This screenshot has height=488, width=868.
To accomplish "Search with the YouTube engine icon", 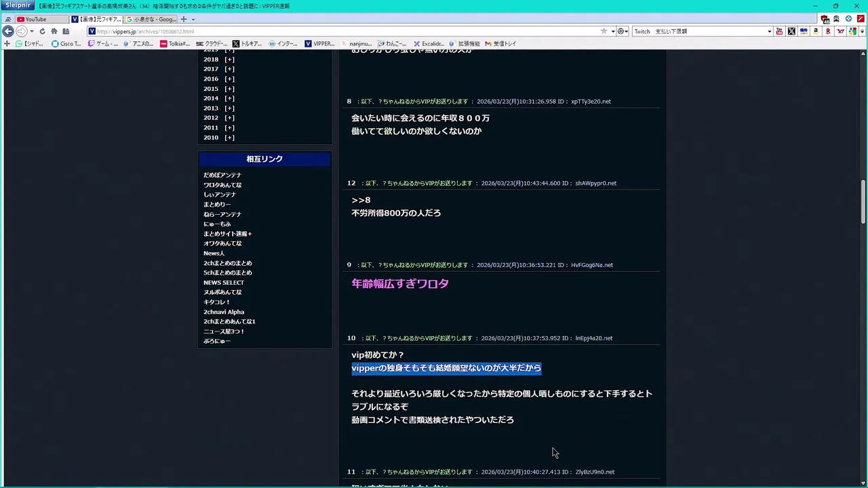I will 779,31.
